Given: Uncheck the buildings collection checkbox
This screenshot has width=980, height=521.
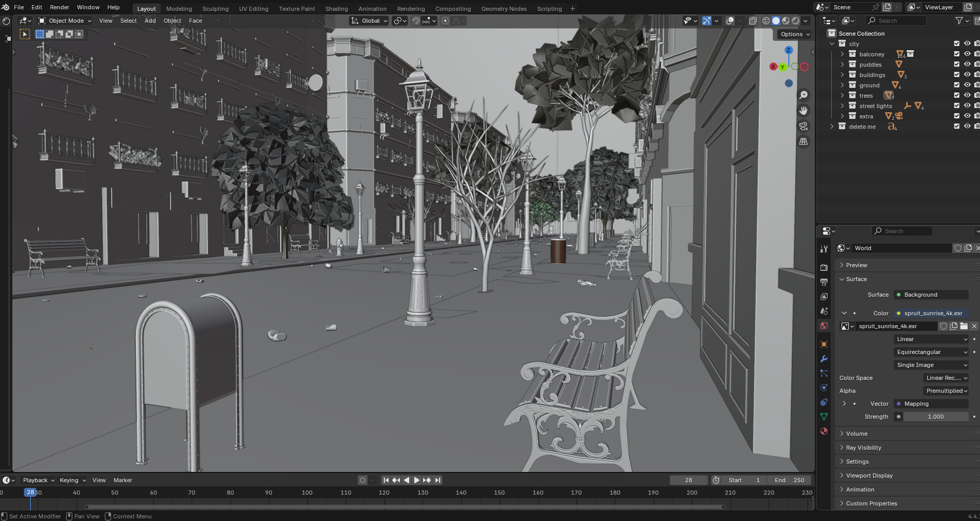Looking at the screenshot, I should coord(957,75).
